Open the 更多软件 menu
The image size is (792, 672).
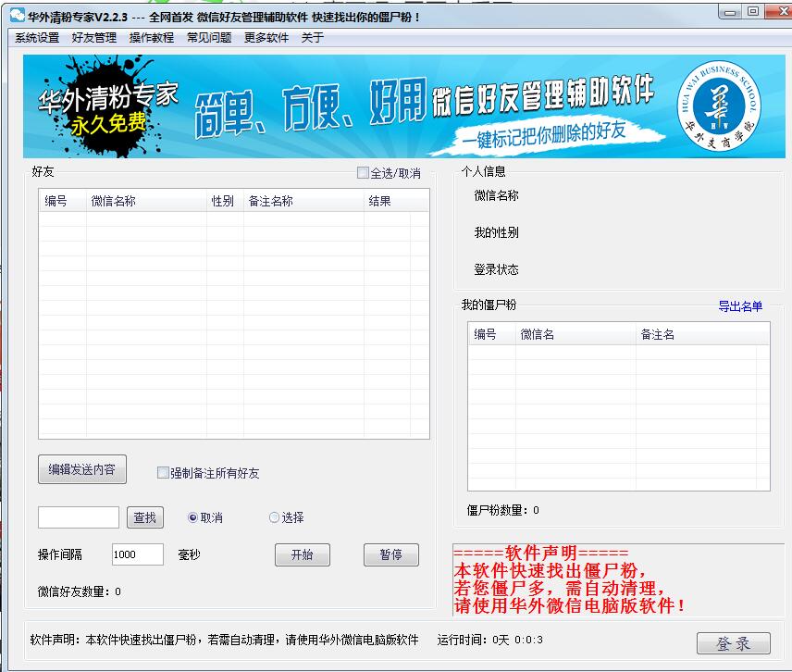(x=266, y=37)
